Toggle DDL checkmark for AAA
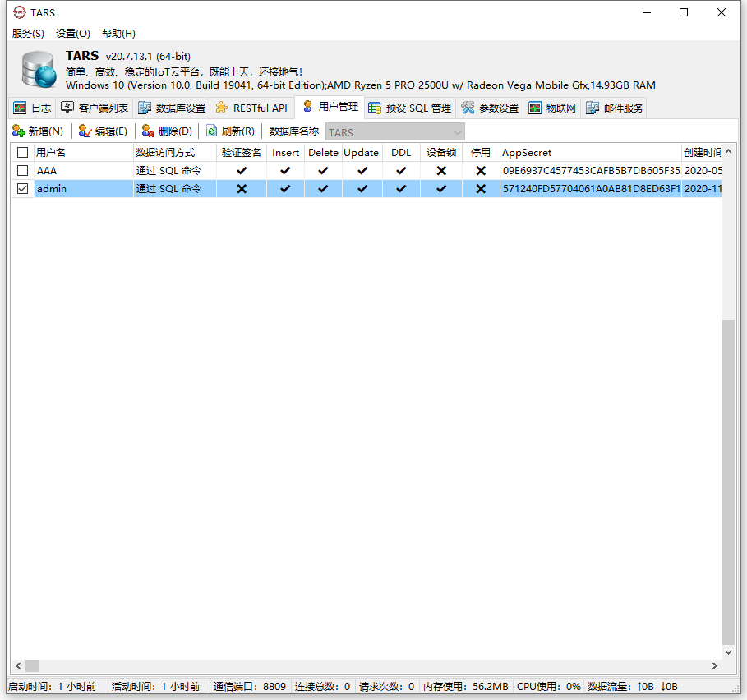Viewport: 747px width, 700px height. coord(401,170)
